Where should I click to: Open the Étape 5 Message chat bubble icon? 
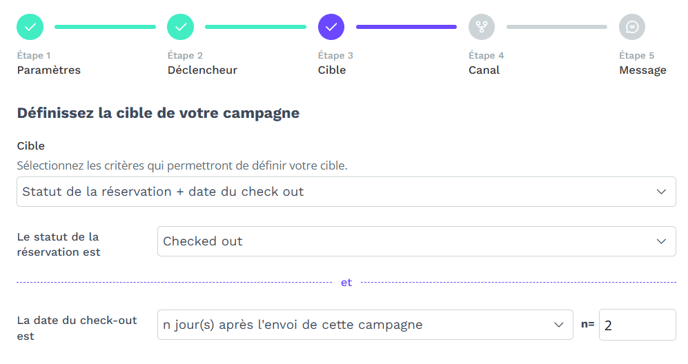pos(632,27)
